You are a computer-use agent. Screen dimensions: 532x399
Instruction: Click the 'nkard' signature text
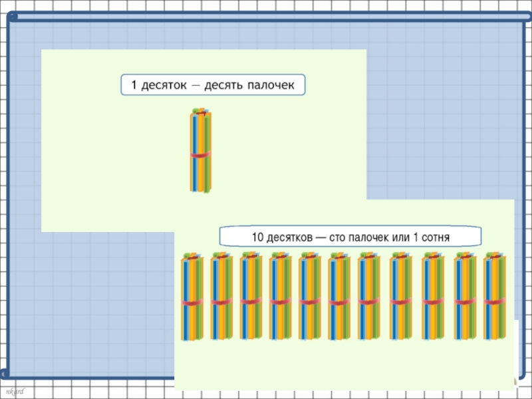(x=15, y=391)
